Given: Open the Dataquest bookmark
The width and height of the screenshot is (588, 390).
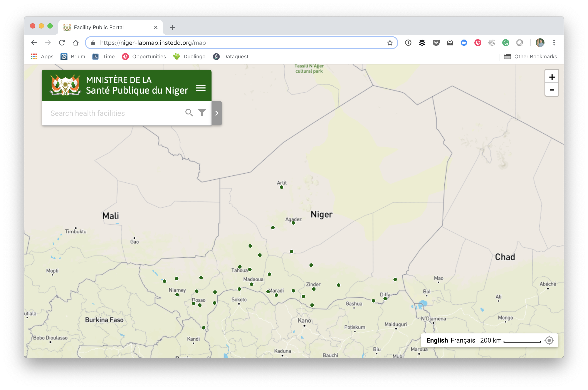Looking at the screenshot, I should (230, 56).
